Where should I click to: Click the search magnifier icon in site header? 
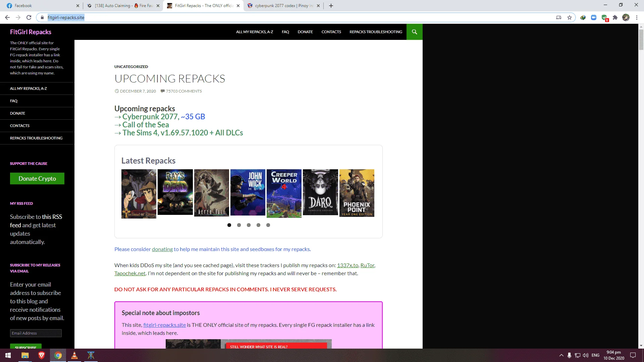[x=415, y=32]
